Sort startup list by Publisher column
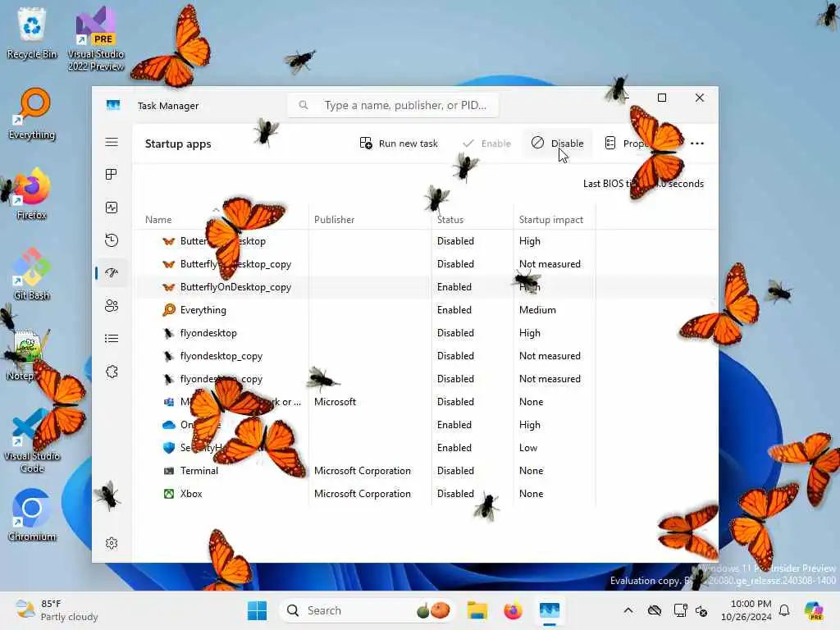This screenshot has height=630, width=840. (x=335, y=220)
